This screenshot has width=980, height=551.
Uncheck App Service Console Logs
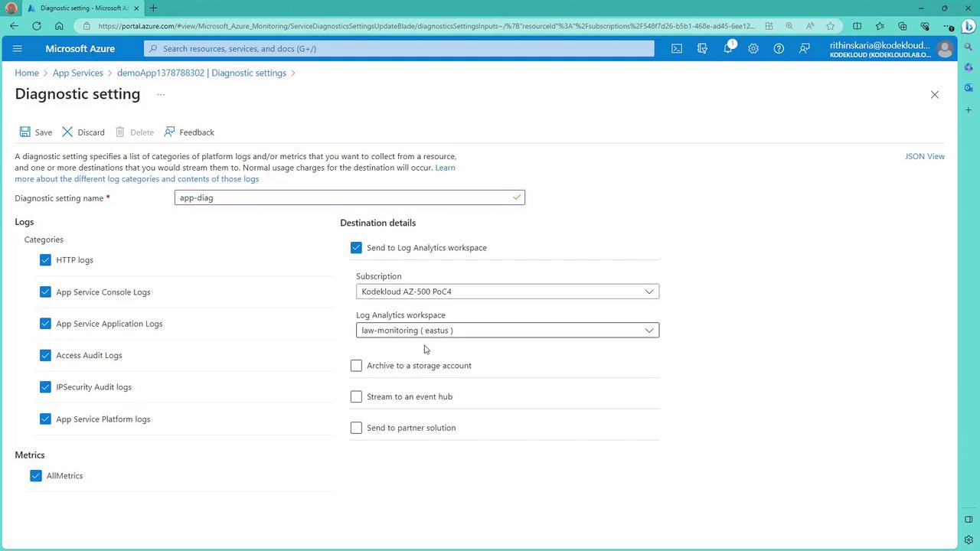tap(45, 292)
